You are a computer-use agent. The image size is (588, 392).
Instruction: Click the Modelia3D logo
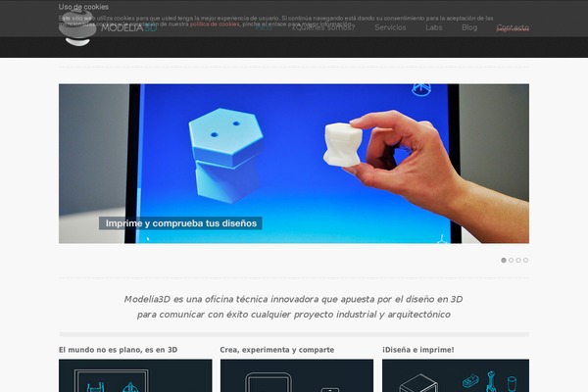tap(108, 28)
